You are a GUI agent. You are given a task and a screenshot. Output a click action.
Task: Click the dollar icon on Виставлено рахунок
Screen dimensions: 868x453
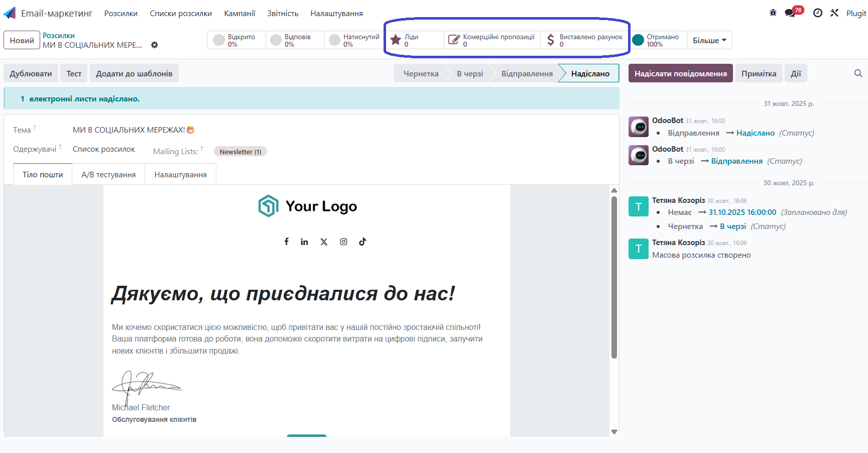pos(550,40)
